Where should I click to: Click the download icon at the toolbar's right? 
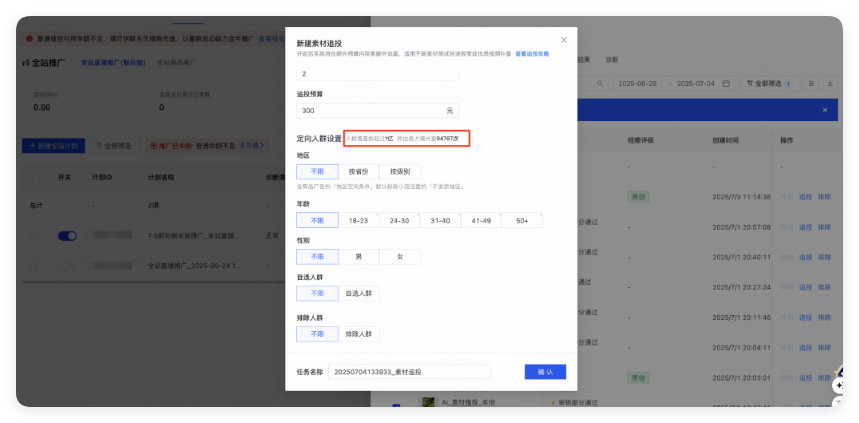pos(830,83)
